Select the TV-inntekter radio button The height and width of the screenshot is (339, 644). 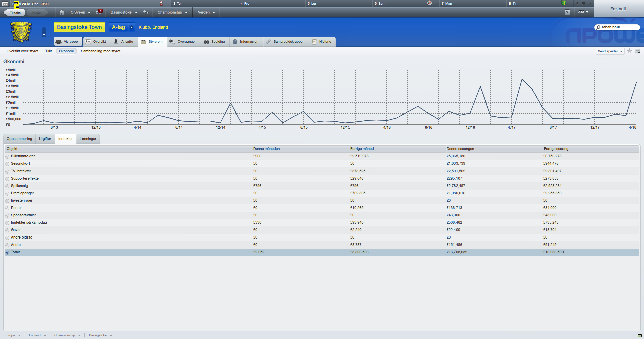point(7,171)
